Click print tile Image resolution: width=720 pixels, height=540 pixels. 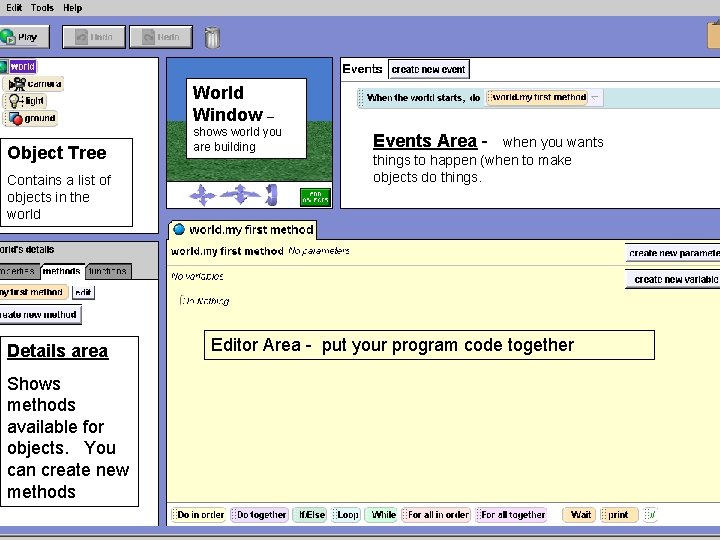click(619, 515)
